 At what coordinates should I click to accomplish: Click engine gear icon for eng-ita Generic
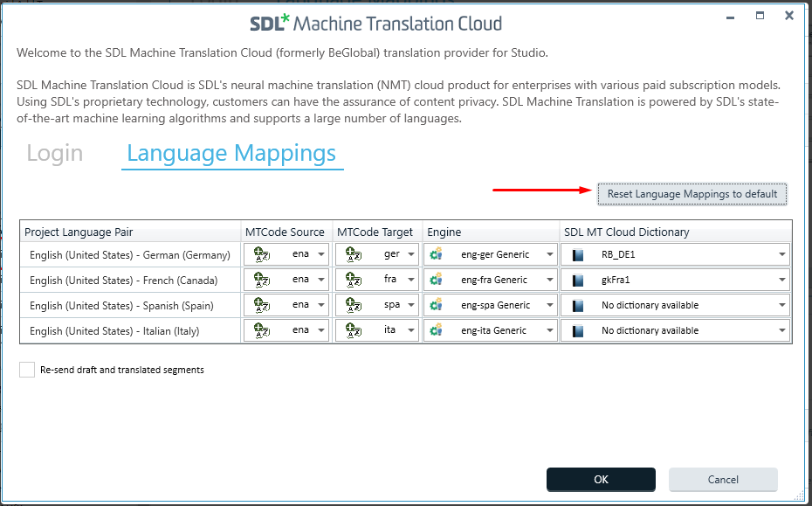point(436,330)
